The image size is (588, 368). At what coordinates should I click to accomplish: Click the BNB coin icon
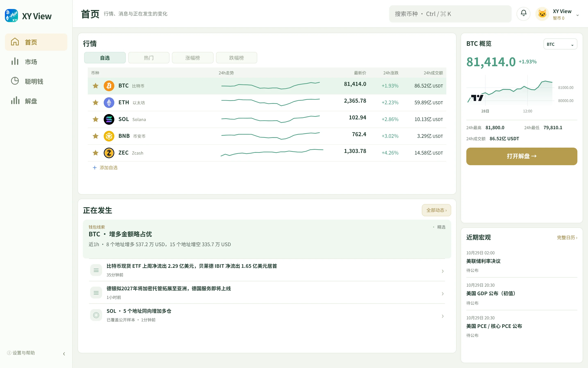pyautogui.click(x=109, y=136)
